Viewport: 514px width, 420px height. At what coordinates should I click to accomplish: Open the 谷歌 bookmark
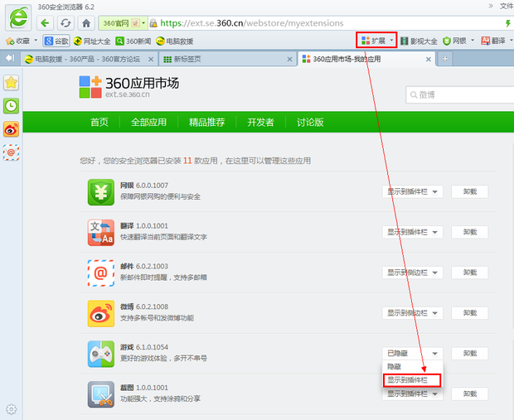(56, 41)
